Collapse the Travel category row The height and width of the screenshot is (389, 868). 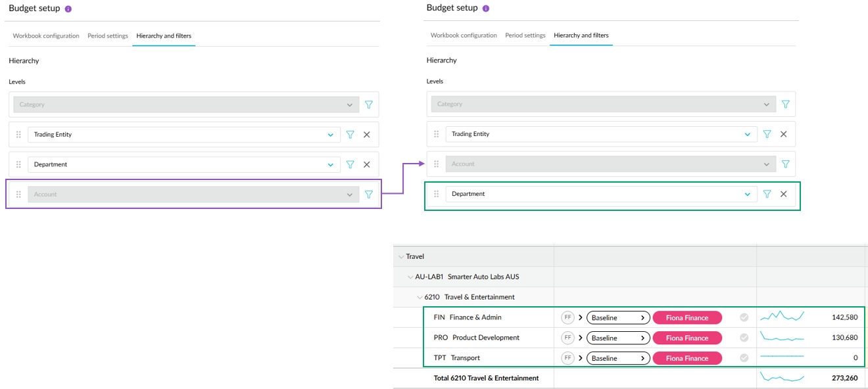pos(400,257)
